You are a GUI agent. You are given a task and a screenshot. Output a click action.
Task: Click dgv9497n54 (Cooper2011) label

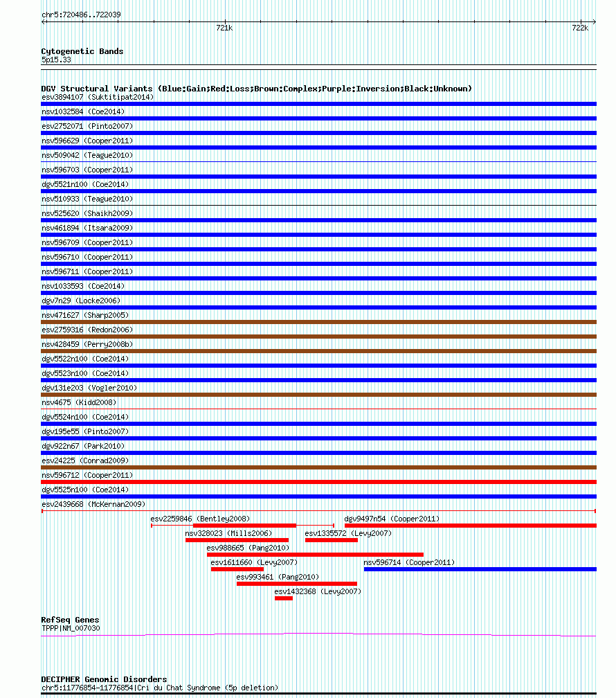392,519
